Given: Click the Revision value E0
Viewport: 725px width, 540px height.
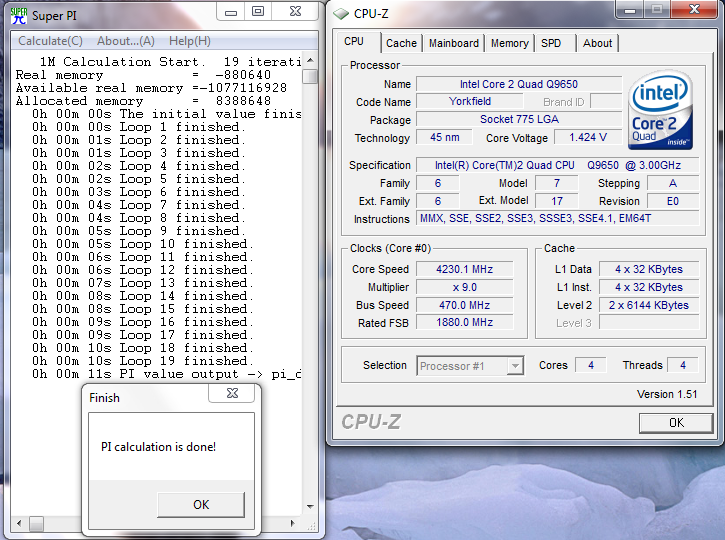Looking at the screenshot, I should coord(673,201).
